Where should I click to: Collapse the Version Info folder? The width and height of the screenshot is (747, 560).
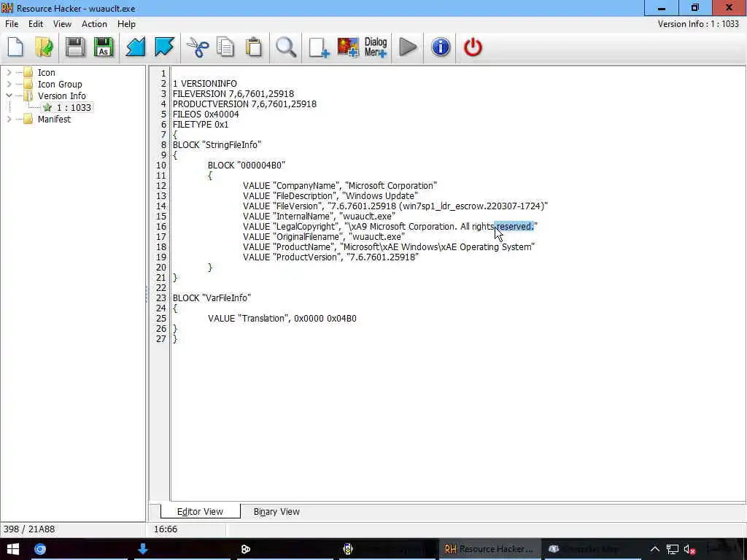point(9,96)
